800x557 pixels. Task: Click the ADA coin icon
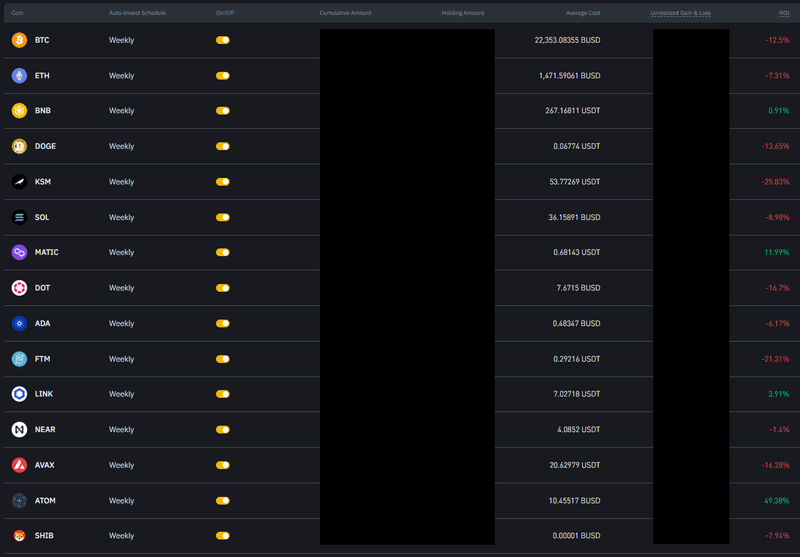[19, 323]
